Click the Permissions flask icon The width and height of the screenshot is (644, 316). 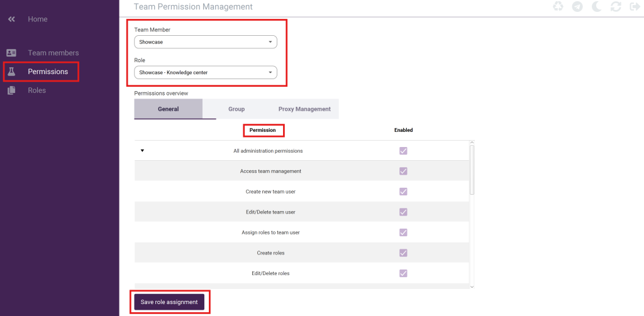[11, 72]
